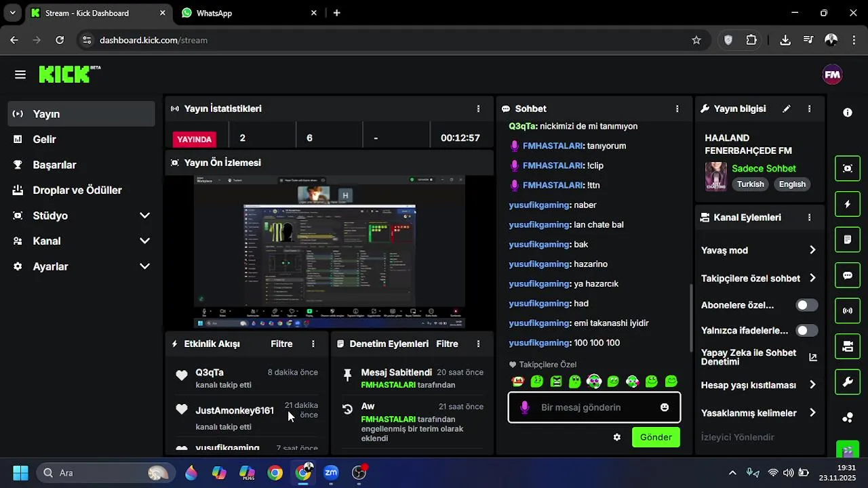The height and width of the screenshot is (488, 868).
Task: Open Denetim Eylemleri Filtre dropdown
Action: tap(447, 344)
